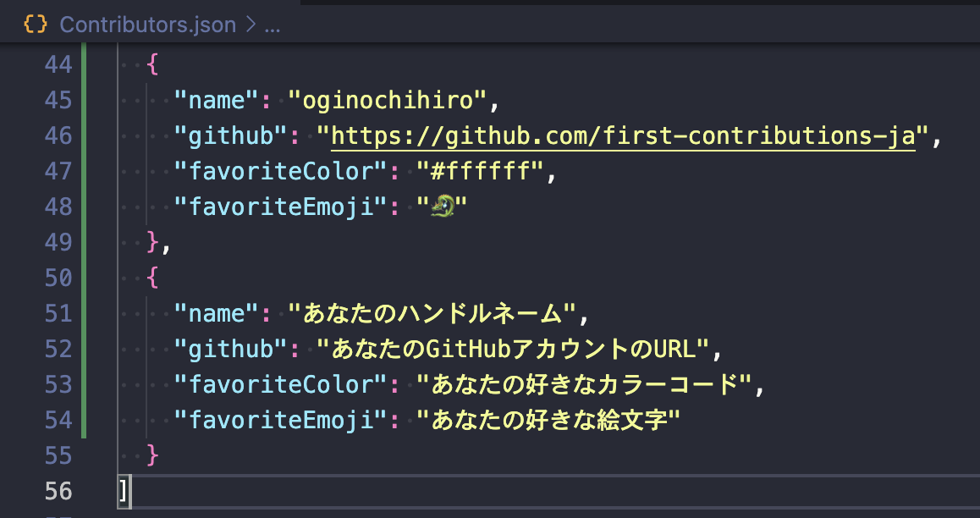Click the "あなたの好きなカラーコード" placeholder value
This screenshot has width=980, height=518.
(584, 384)
